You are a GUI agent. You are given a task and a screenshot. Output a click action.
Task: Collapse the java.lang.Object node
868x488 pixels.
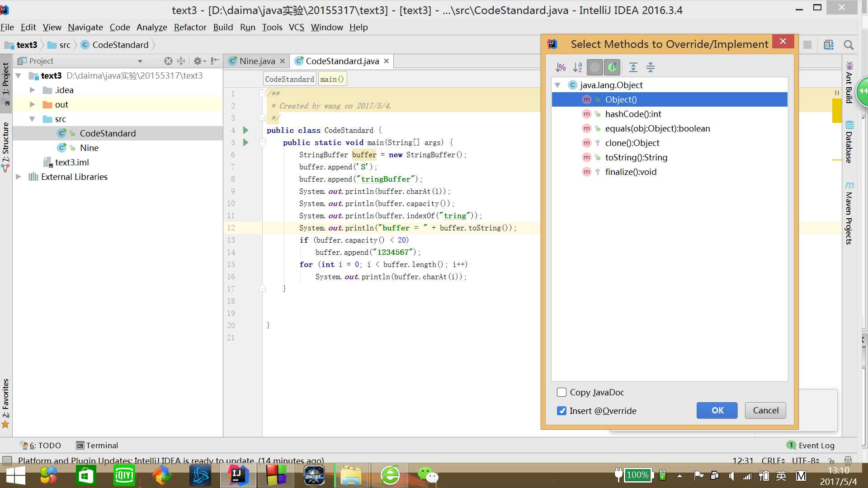click(557, 85)
